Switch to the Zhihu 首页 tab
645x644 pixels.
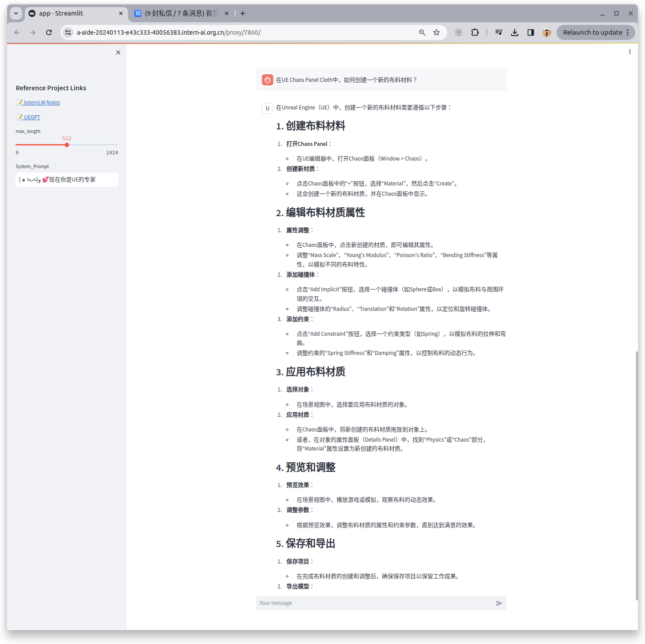(x=181, y=13)
